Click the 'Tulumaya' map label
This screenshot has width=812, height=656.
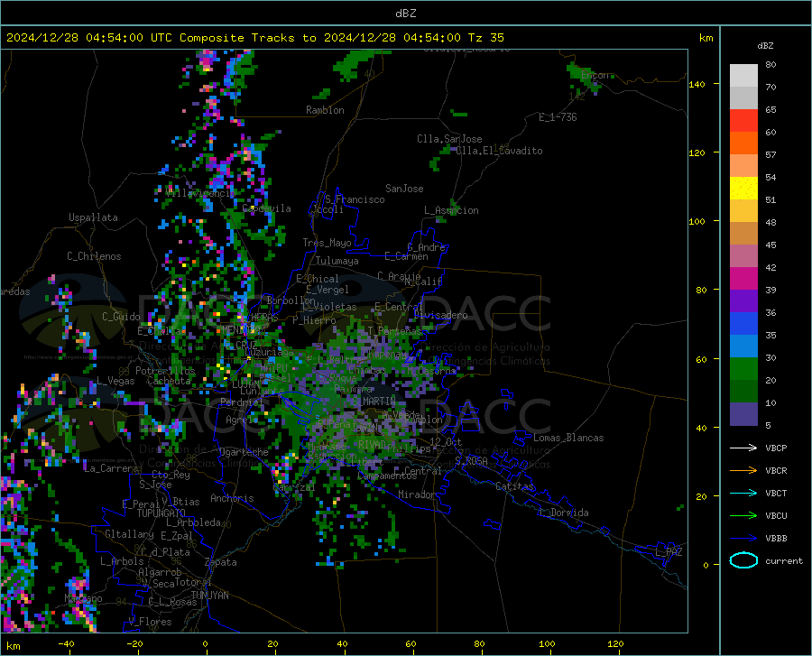[x=337, y=261]
